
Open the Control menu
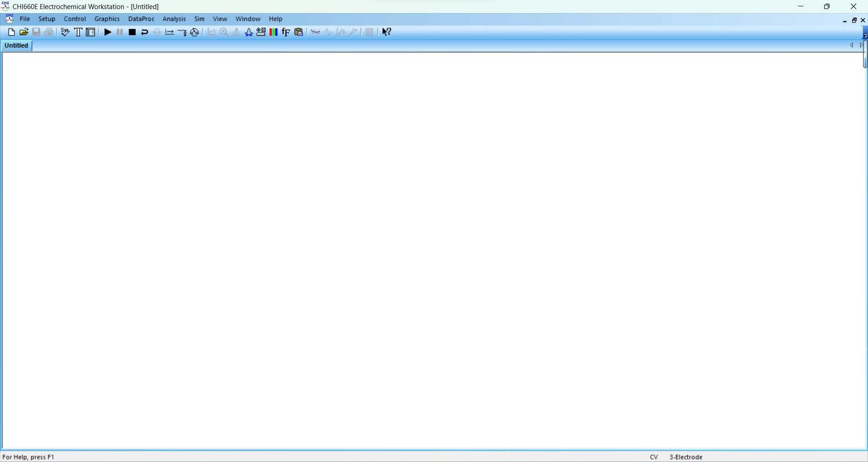pyautogui.click(x=75, y=19)
